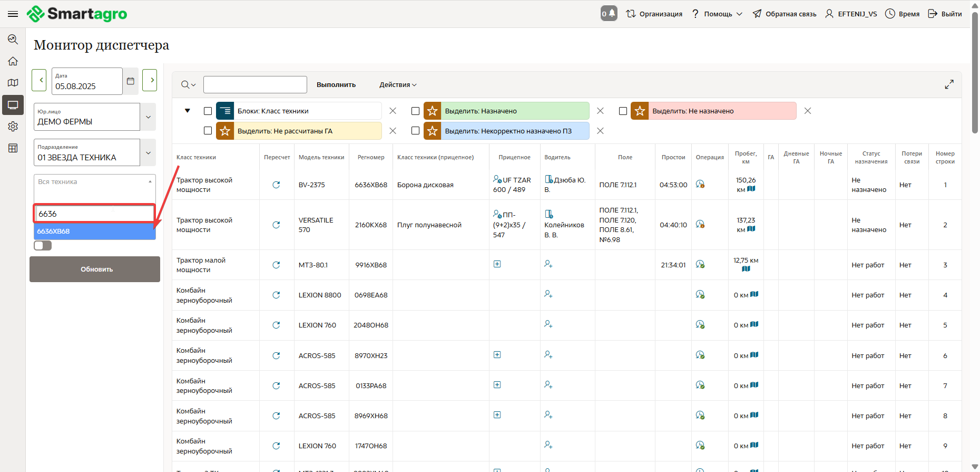Open the map icon in sidebar
Image resolution: width=980 pixels, height=472 pixels.
pyautogui.click(x=13, y=83)
